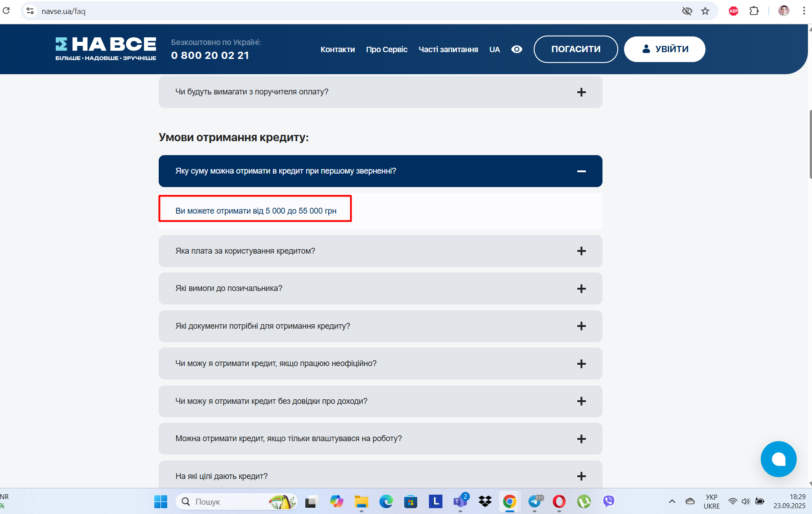Open the blue L app on taskbar
The height and width of the screenshot is (514, 812).
(x=435, y=501)
